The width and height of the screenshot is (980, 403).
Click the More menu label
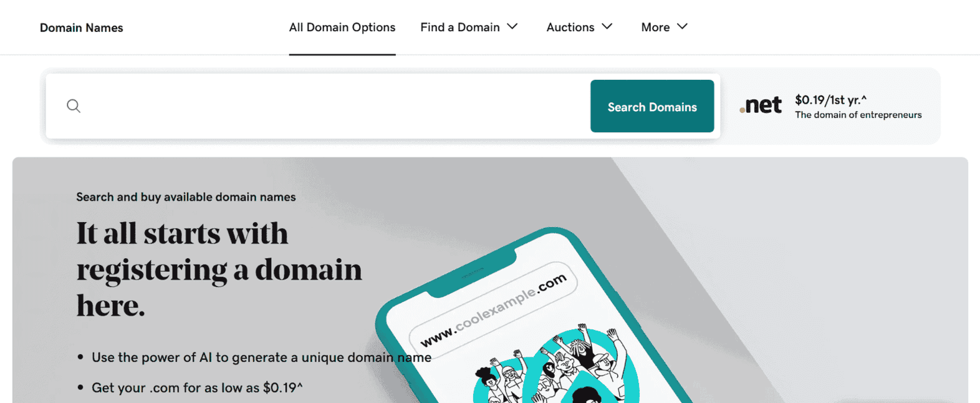655,27
